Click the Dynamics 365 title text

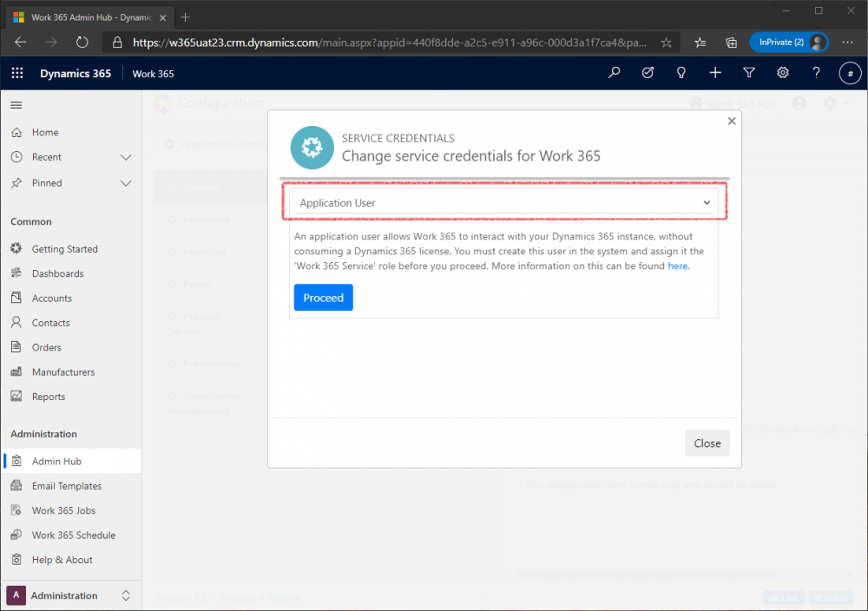(x=76, y=74)
